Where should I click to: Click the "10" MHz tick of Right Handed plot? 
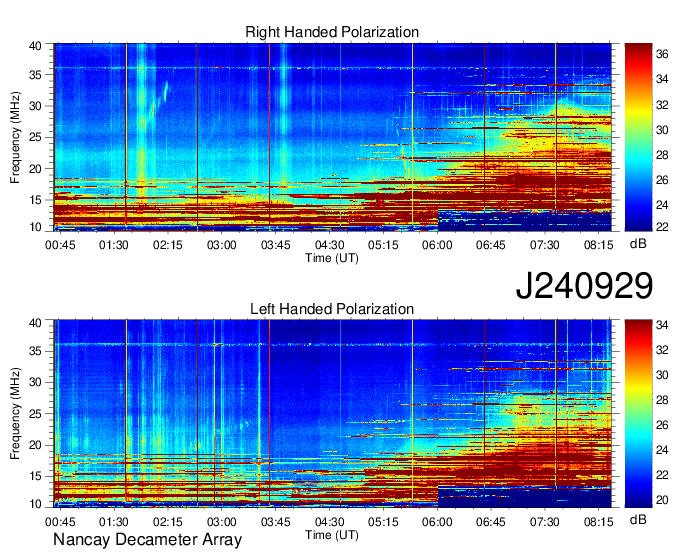[x=35, y=227]
